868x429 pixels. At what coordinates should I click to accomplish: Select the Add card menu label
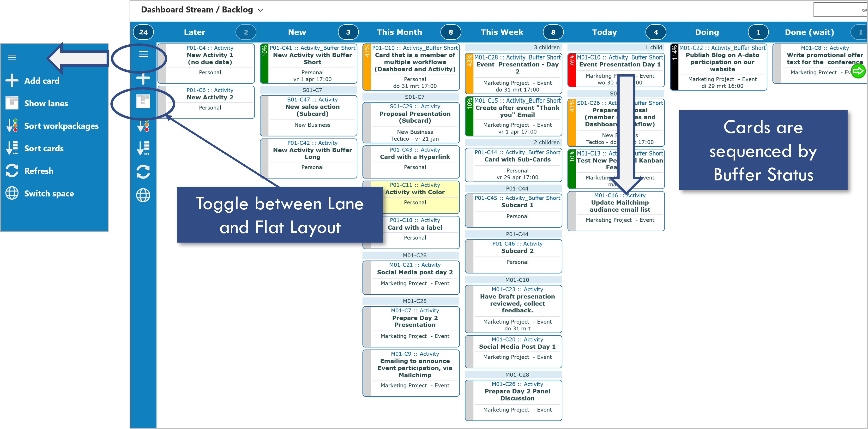point(42,81)
